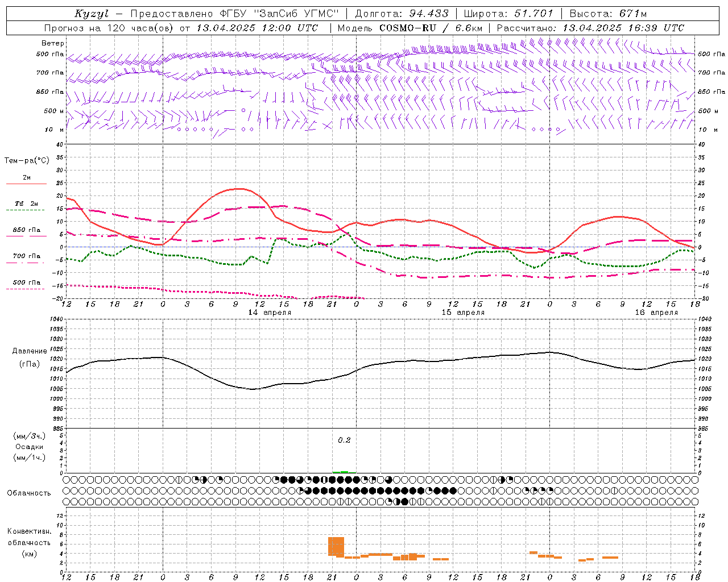728x582 pixels.
Task: Click the 'Широта: 51.701' latitude value
Action: pyautogui.click(x=508, y=14)
